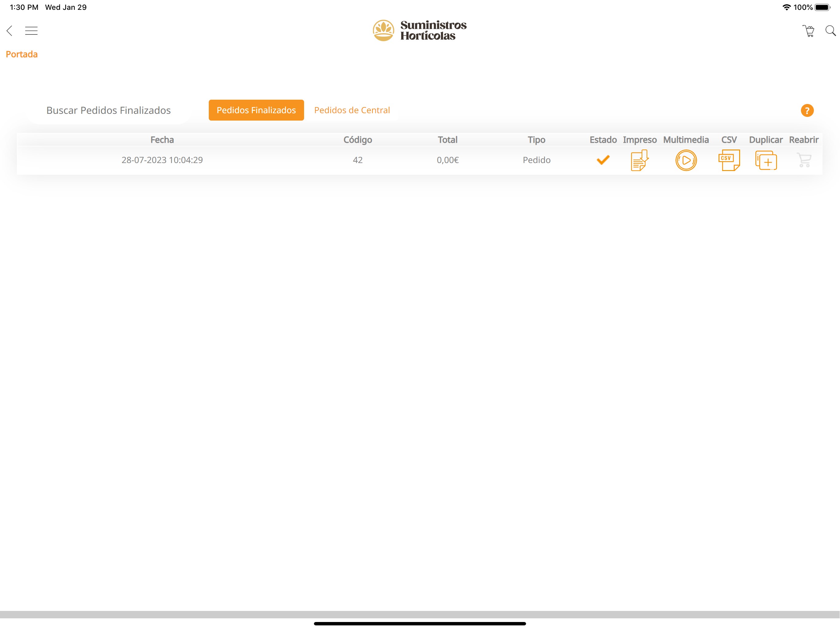Click the Total column header
This screenshot has width=840, height=630.
coord(447,140)
